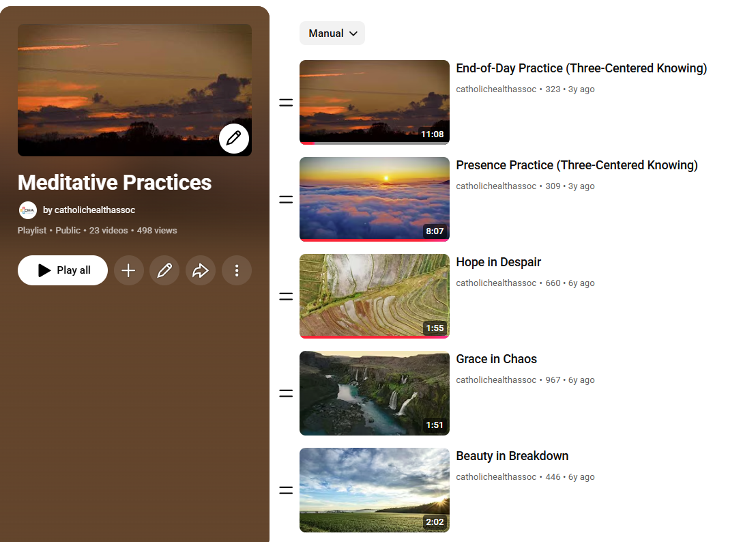Image resolution: width=756 pixels, height=542 pixels.
Task: Click the reorder handle beside Hope in Despair
Action: [x=286, y=296]
